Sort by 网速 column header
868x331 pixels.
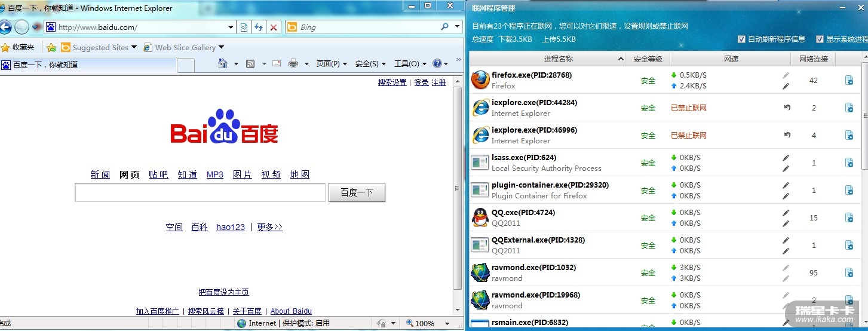(731, 59)
